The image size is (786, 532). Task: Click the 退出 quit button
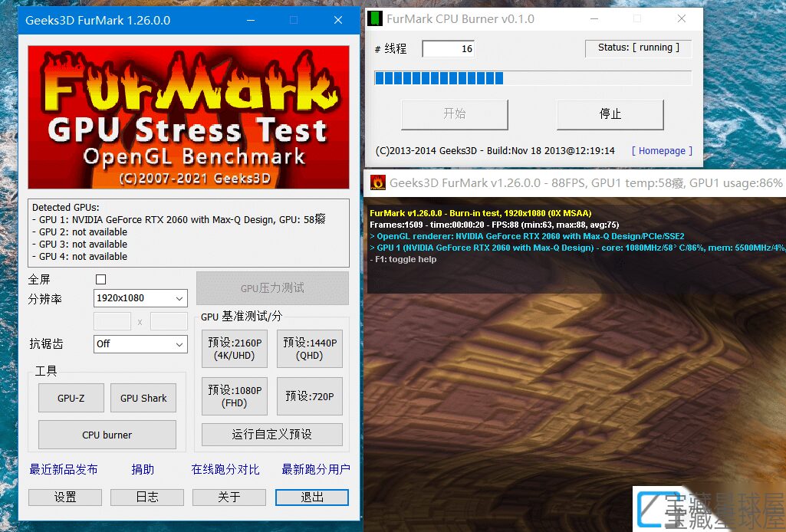pyautogui.click(x=312, y=497)
